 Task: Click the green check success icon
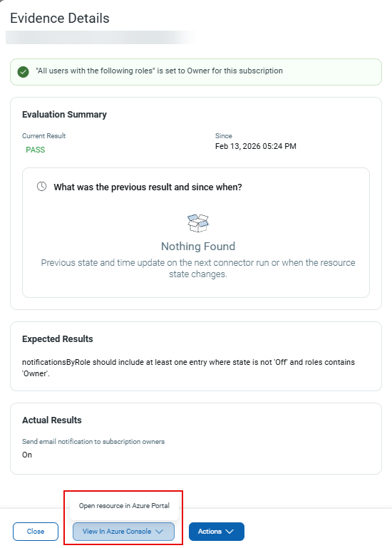[23, 72]
